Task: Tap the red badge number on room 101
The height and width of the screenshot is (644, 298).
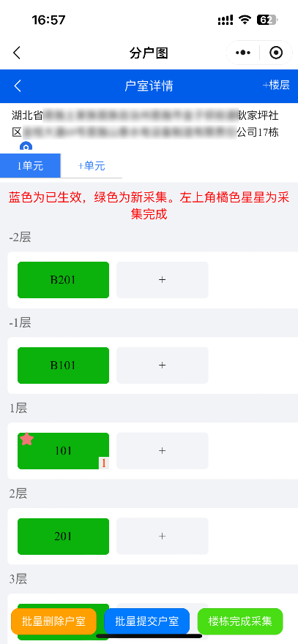Action: [x=104, y=463]
